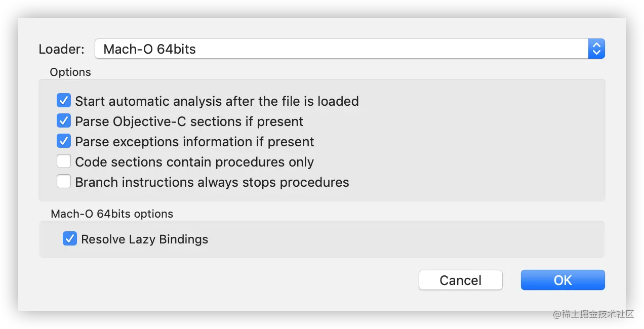
Task: Click the 'Start automatic analysis after the file is loaded' text
Action: (217, 101)
